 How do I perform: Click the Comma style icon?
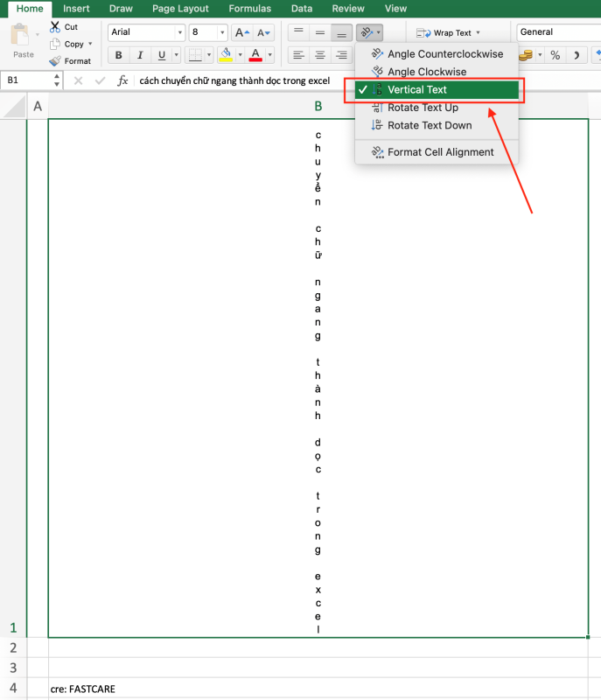click(x=577, y=55)
